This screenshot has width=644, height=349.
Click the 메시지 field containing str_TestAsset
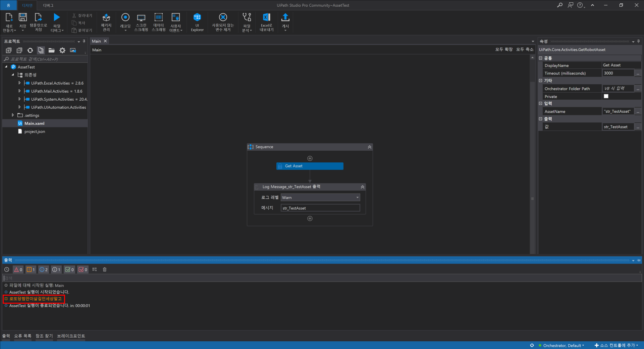pyautogui.click(x=320, y=208)
